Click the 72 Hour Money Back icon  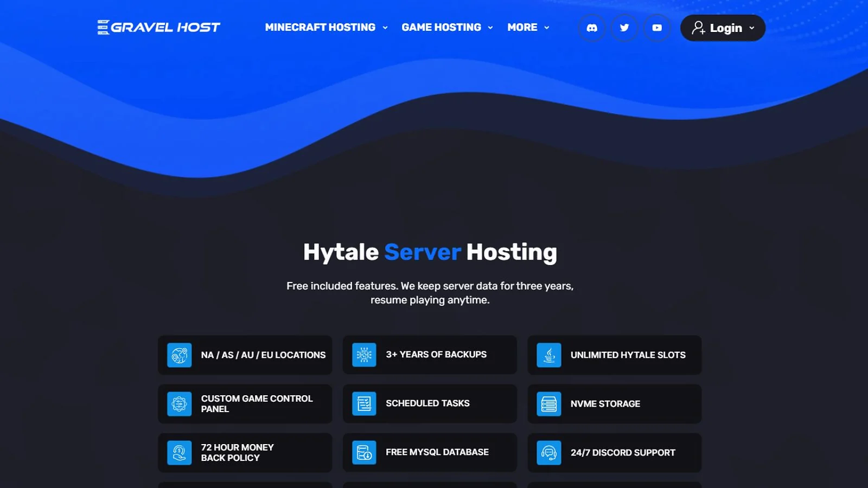click(180, 453)
